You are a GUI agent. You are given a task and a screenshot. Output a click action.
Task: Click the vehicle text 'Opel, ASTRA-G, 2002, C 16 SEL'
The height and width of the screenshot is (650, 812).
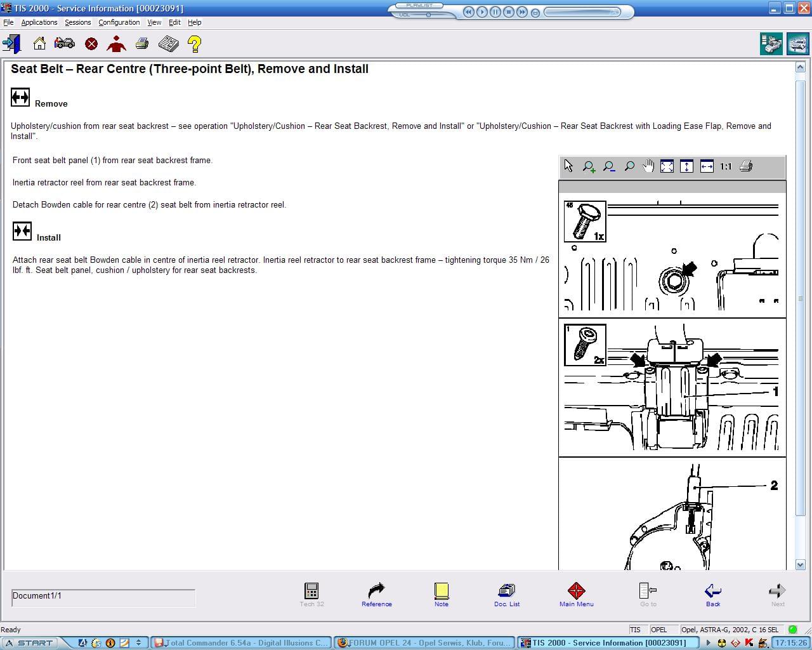click(x=730, y=630)
